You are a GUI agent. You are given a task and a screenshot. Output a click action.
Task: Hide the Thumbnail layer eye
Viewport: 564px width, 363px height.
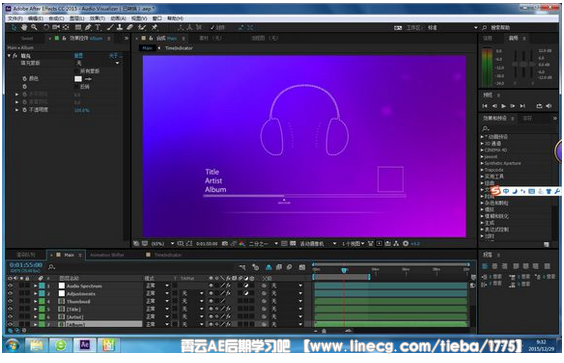tap(10, 301)
